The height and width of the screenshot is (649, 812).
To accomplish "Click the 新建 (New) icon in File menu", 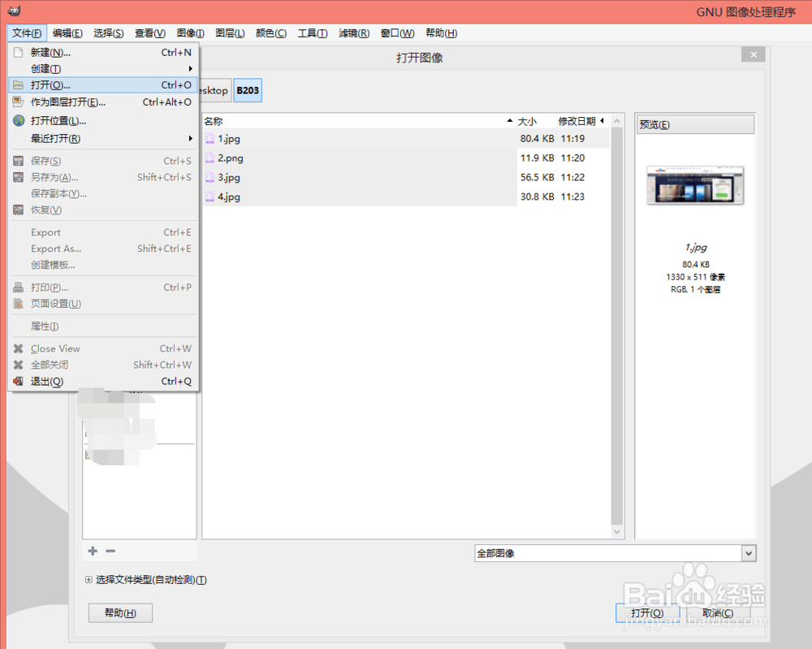I will (x=19, y=51).
